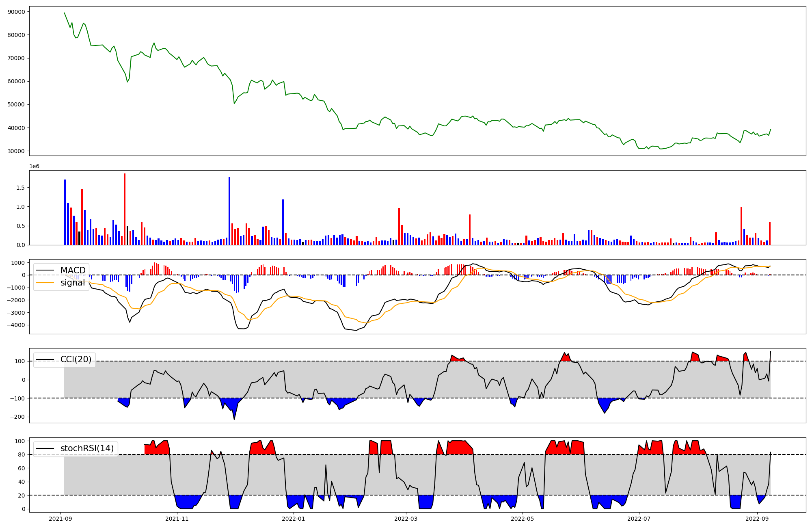This screenshot has width=812, height=528.
Task: Click the CCI(20) legend entry
Action: [76, 359]
